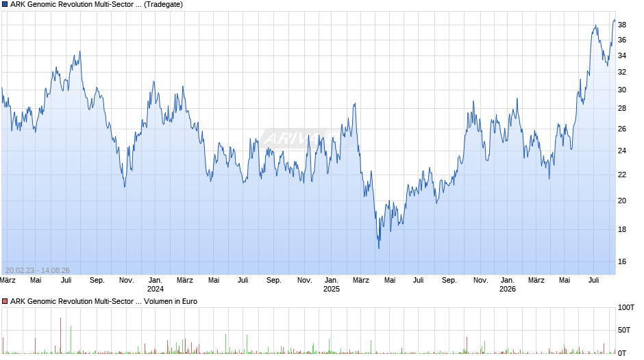
Task: Click the red volume legend square
Action: pos(5,301)
